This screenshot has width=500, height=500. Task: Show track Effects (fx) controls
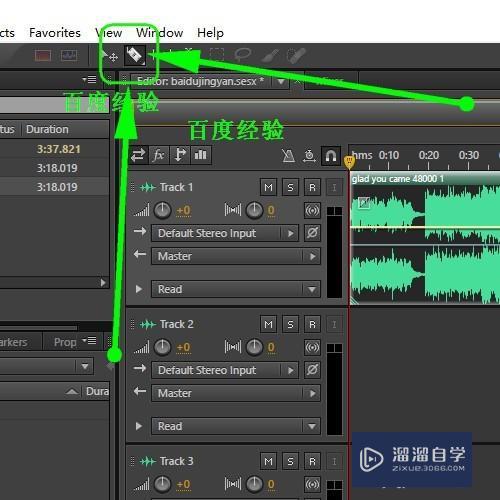coord(159,155)
